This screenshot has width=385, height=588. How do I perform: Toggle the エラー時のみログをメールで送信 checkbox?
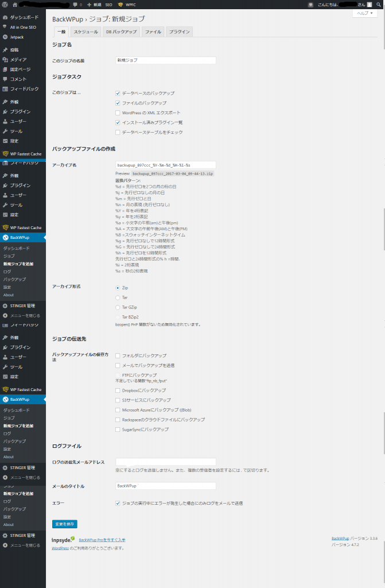118,503
